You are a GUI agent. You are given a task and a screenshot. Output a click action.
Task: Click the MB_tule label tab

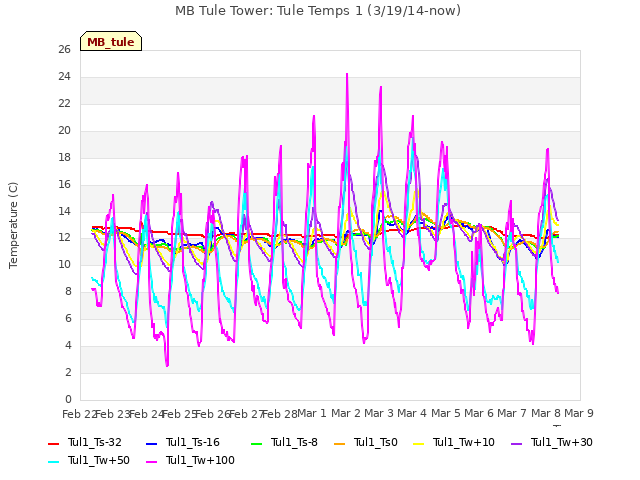tap(111, 41)
